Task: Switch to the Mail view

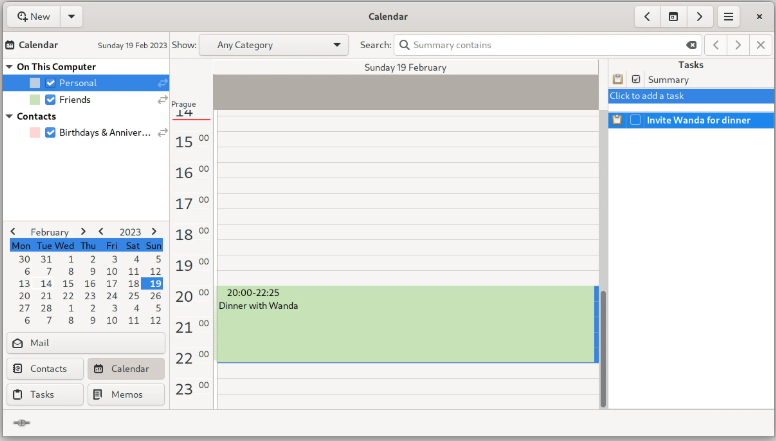Action: coord(85,343)
